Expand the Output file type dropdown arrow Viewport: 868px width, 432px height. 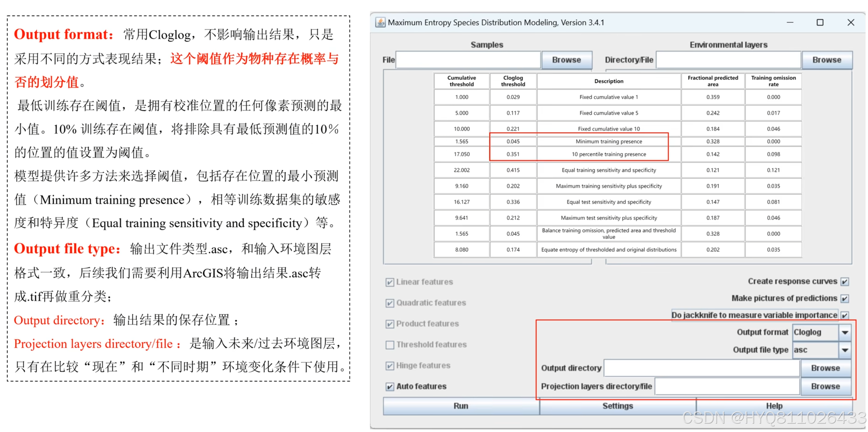coord(845,350)
